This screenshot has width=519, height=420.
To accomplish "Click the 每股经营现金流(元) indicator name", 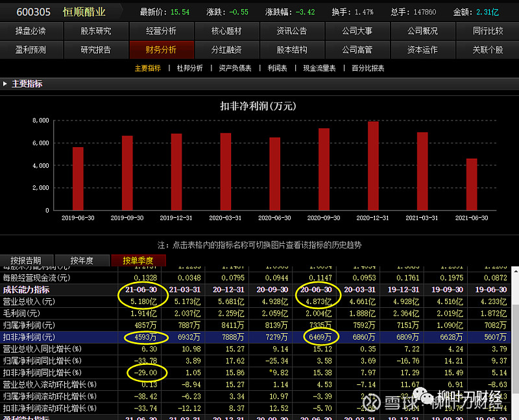I will (x=37, y=278).
